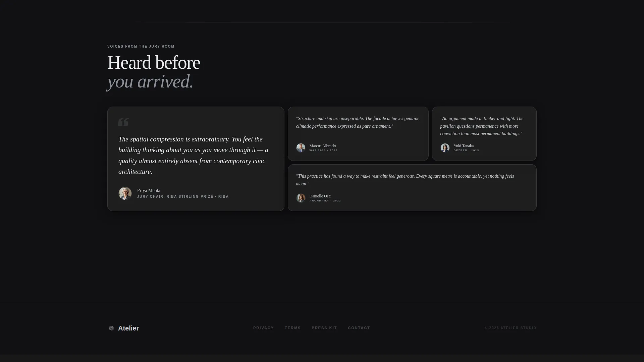Click Danielle Osei's avatar photo

(x=301, y=198)
